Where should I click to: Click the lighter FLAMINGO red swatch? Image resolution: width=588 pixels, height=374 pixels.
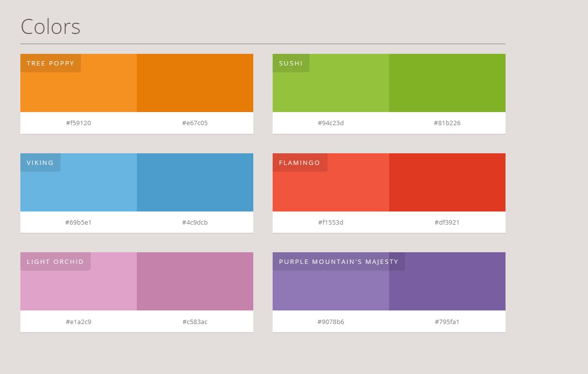click(x=330, y=187)
